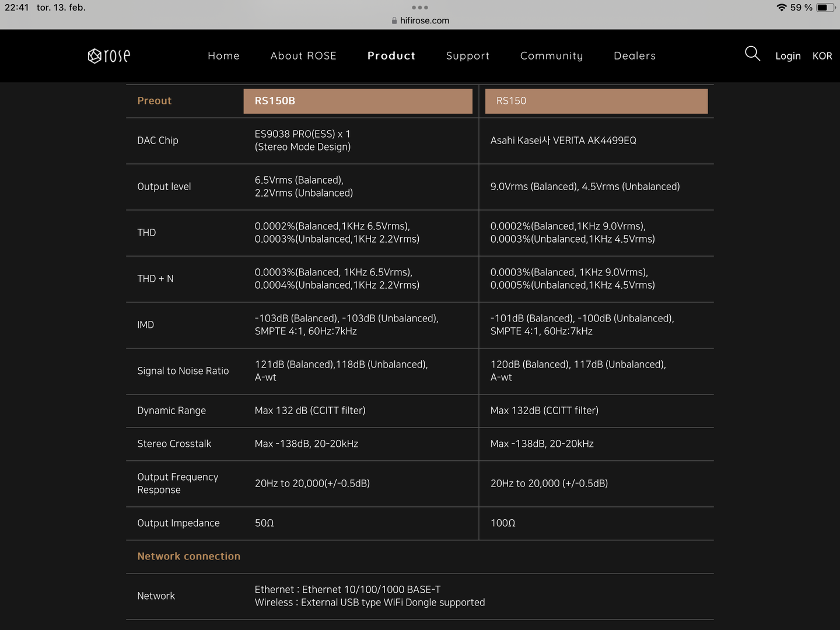Screen dimensions: 840x630
Task: Click the Preout section heading
Action: point(155,101)
